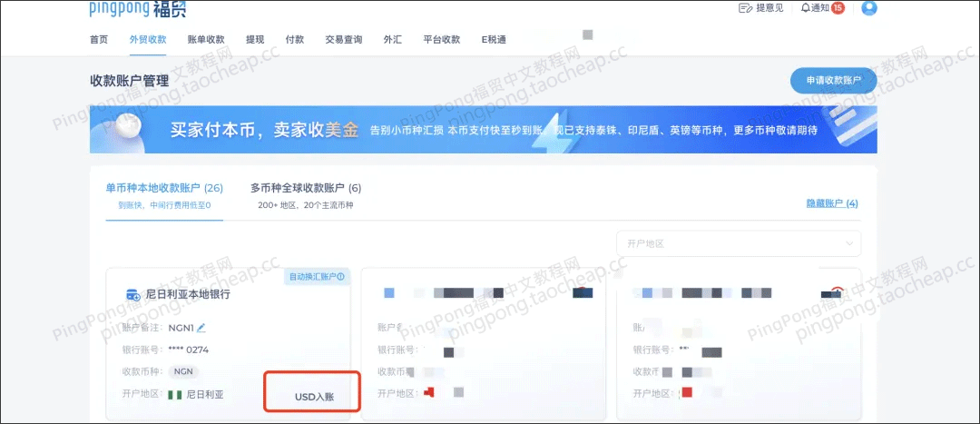Click the 自动换汇账户 tag
The width and height of the screenshot is (980, 424).
(x=317, y=276)
